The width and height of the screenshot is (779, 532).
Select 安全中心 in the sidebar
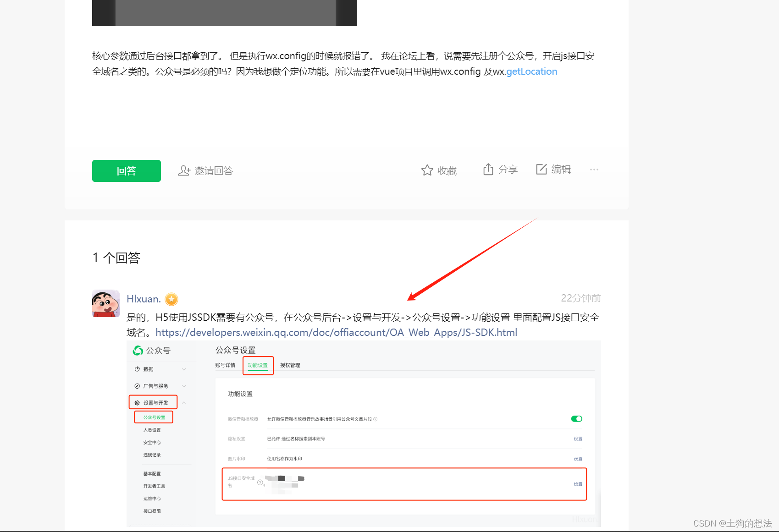pos(152,442)
